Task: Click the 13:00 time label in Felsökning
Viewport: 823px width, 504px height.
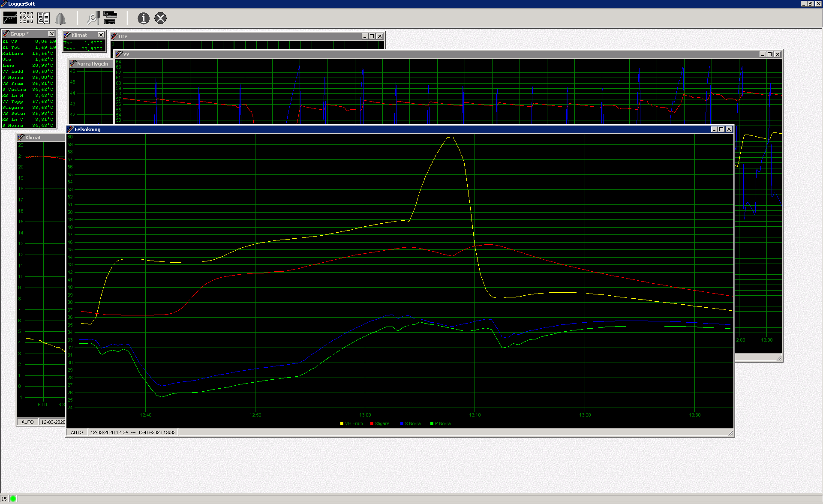Action: click(x=365, y=415)
